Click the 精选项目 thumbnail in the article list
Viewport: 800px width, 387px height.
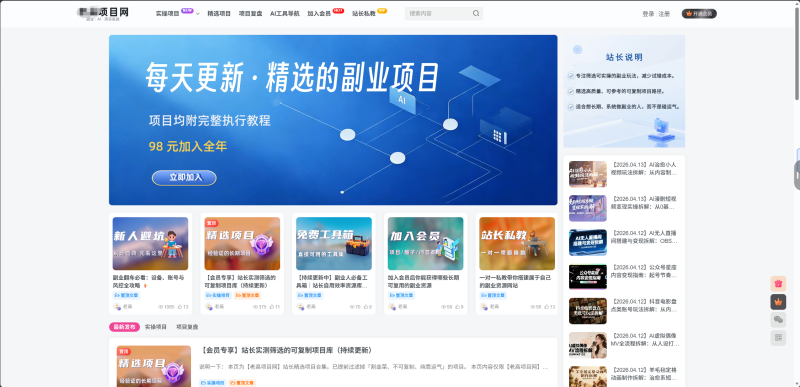[x=154, y=366]
